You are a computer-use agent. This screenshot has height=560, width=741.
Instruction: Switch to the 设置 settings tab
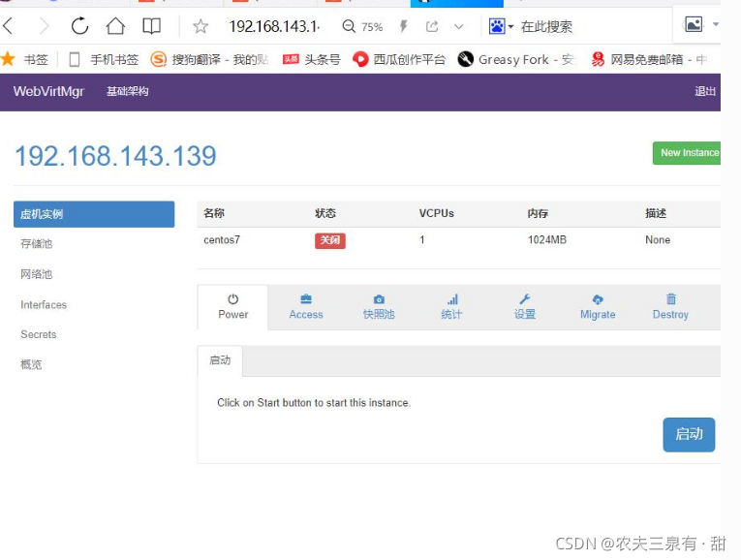coord(525,307)
